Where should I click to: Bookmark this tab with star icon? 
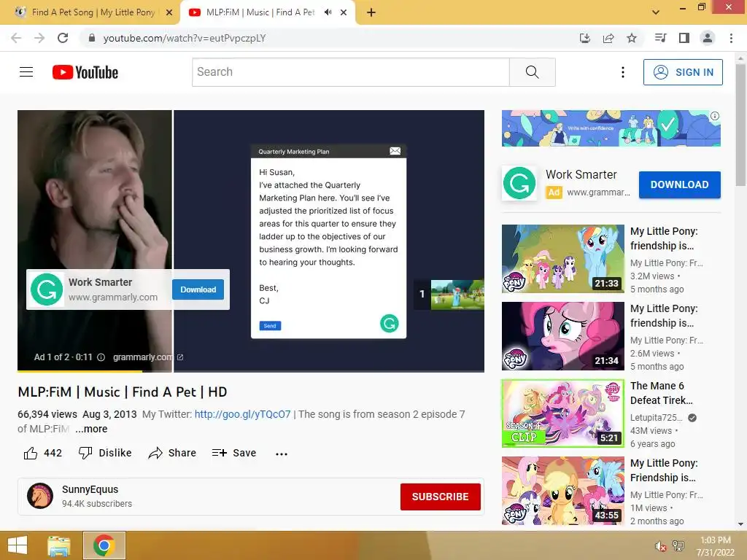632,38
